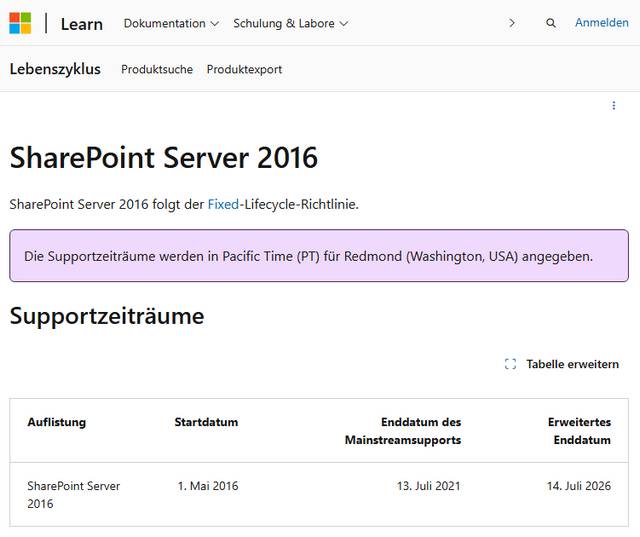Click the Pacific Time notice banner text
640x537 pixels.
point(308,256)
